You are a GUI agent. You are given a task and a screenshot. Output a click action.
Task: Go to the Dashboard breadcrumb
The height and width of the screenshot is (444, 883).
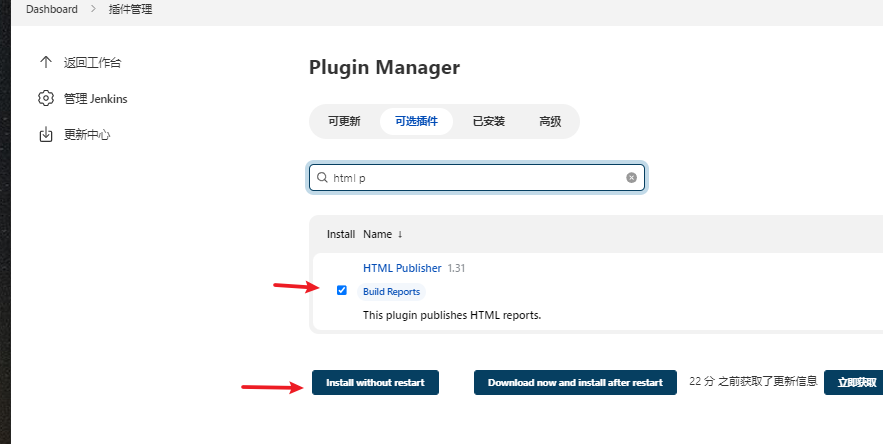(x=52, y=10)
